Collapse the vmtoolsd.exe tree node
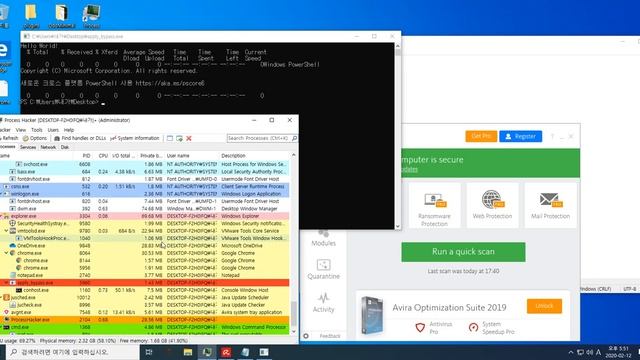 6,231
